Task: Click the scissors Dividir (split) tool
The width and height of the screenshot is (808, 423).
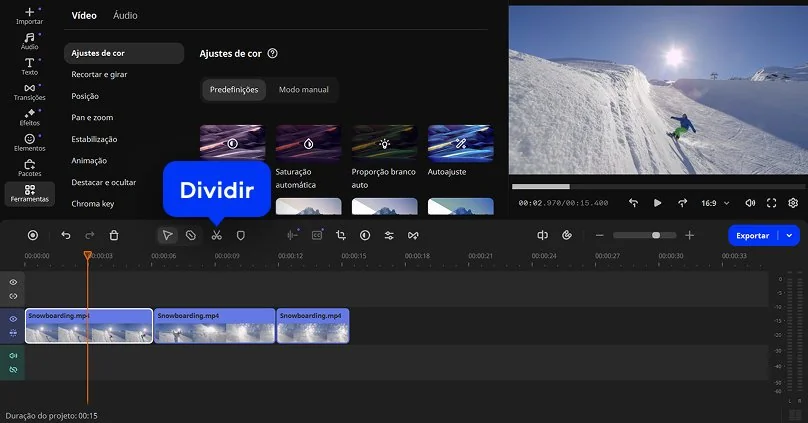Action: pyautogui.click(x=216, y=235)
